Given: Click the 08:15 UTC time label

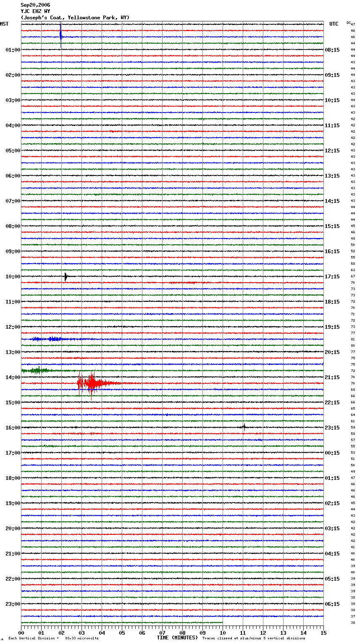Looking at the screenshot, I should (x=332, y=50).
